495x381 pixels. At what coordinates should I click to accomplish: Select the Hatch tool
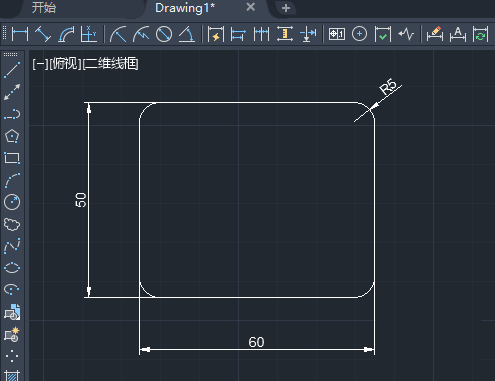[x=12, y=376]
